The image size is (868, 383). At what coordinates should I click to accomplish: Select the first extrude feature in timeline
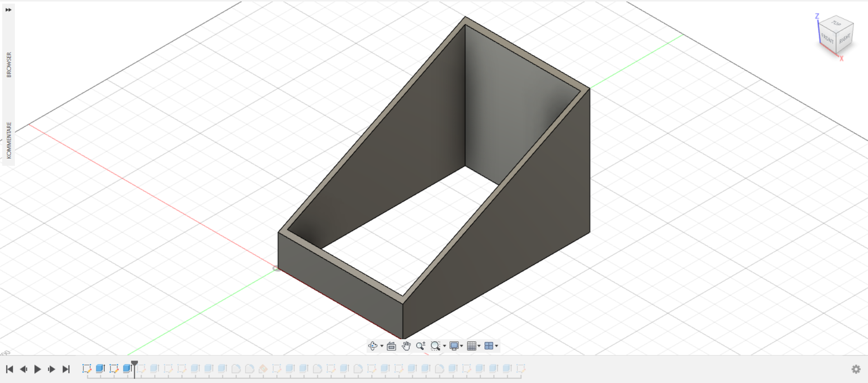coord(100,369)
